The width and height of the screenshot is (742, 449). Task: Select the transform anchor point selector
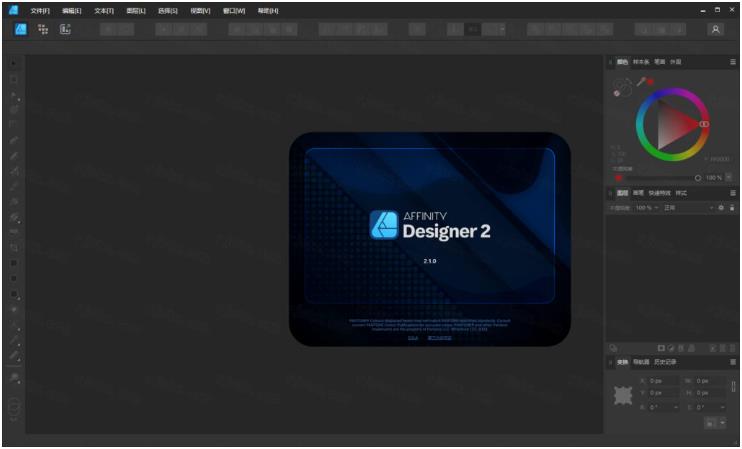tap(623, 395)
